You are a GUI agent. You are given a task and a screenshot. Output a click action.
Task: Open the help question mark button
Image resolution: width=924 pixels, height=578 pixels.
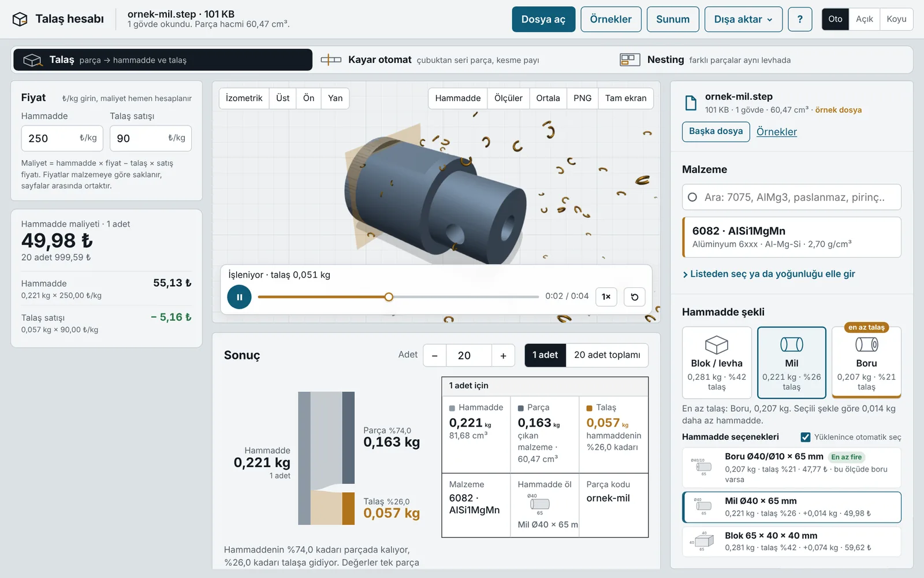[x=800, y=19]
